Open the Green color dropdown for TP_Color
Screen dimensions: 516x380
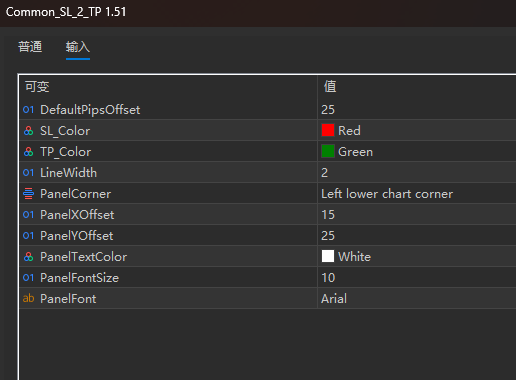click(x=417, y=152)
